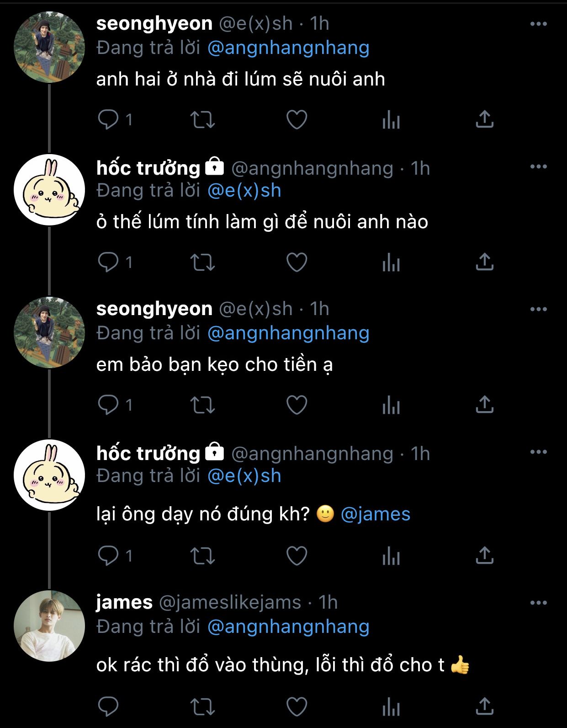Like james's tweet about "ok rác thì đổ vào thùng"
The image size is (567, 728).
[x=297, y=707]
